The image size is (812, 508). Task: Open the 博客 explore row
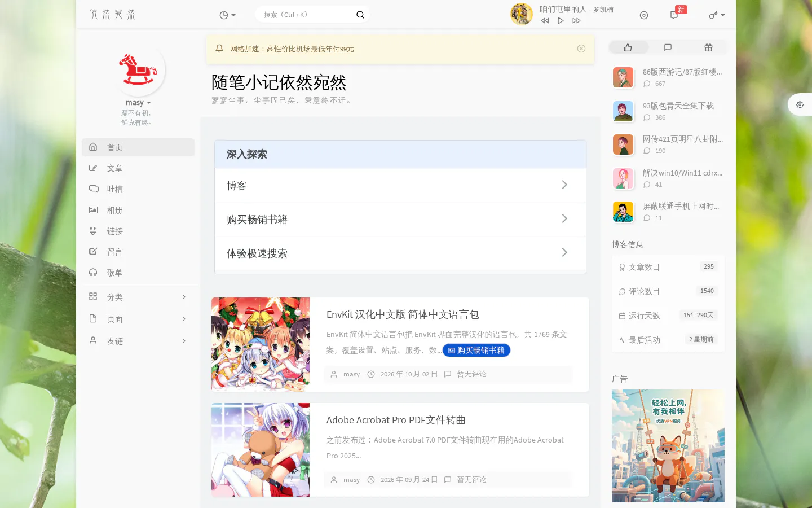[x=400, y=185]
